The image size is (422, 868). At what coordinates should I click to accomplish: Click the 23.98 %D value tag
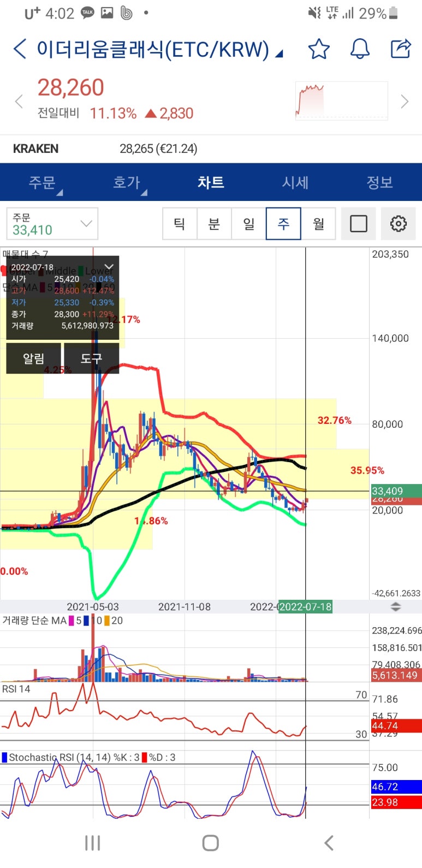pos(396,802)
